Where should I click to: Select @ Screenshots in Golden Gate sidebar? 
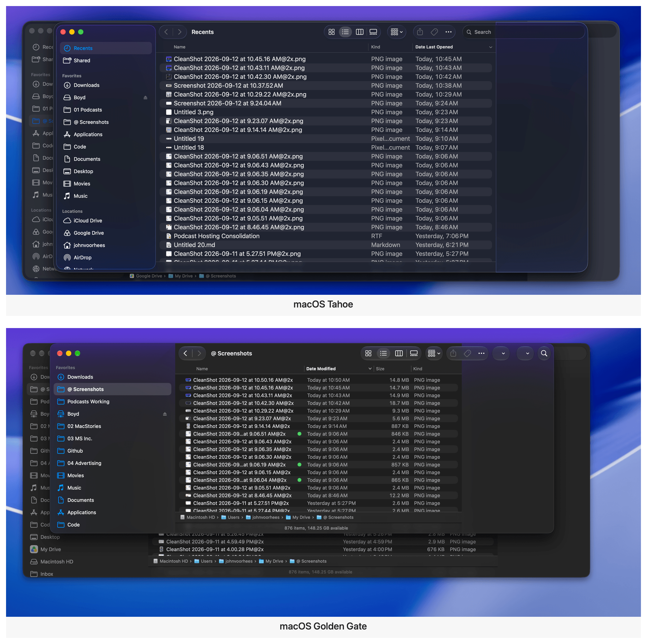112,389
